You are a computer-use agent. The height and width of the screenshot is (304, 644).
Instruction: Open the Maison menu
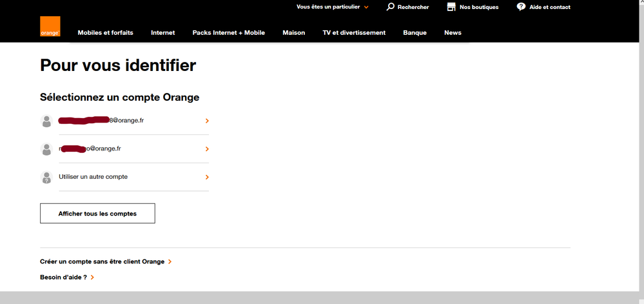point(294,33)
